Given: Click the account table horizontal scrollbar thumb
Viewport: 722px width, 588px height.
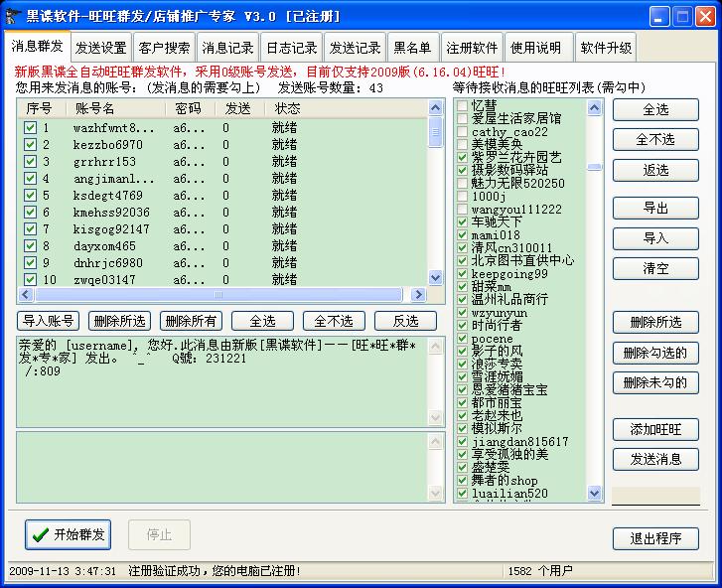Looking at the screenshot, I should tap(218, 294).
